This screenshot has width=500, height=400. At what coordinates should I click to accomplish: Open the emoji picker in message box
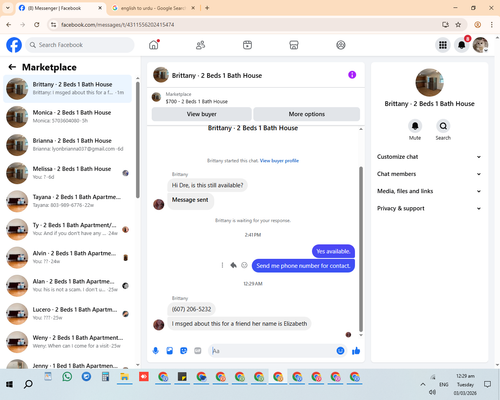tap(340, 351)
